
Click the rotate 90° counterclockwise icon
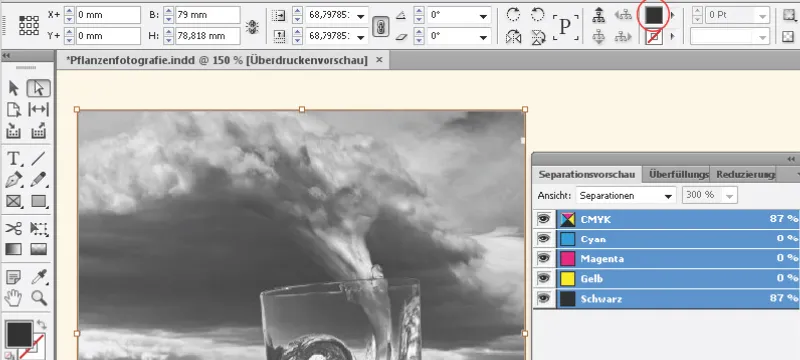click(x=537, y=14)
